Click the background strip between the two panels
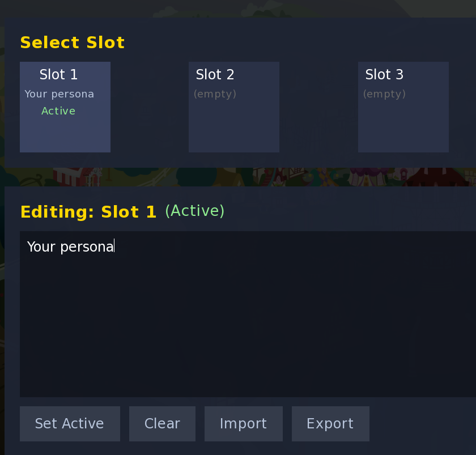Image resolution: width=476 pixels, height=455 pixels. (238, 177)
